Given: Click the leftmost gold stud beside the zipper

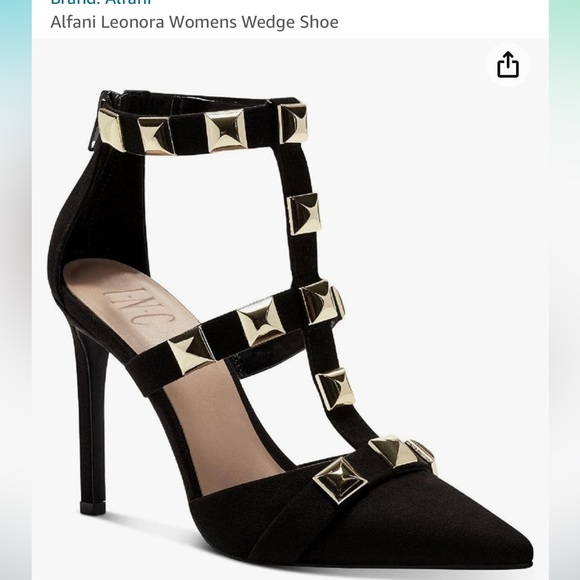Looking at the screenshot, I should pos(111,131).
